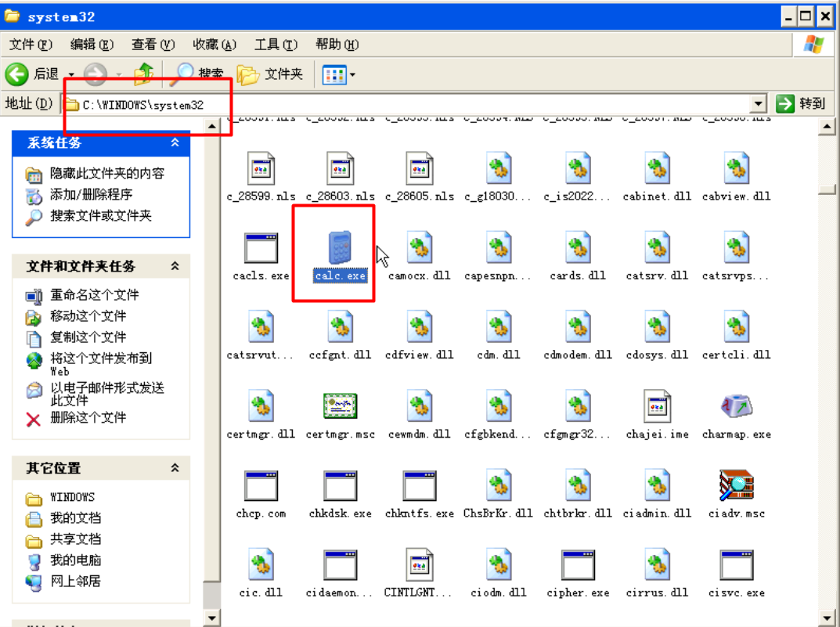The width and height of the screenshot is (840, 627).
Task: Open the 编辑(E) menu
Action: pyautogui.click(x=92, y=45)
